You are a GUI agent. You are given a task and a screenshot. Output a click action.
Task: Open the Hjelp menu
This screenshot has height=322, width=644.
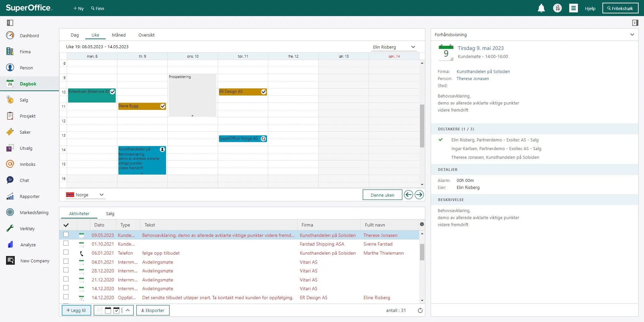click(590, 8)
